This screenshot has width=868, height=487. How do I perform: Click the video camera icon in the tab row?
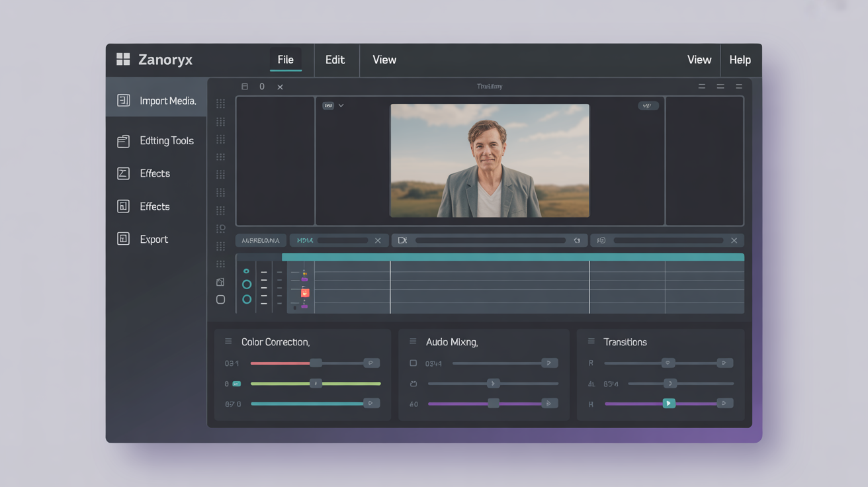402,240
